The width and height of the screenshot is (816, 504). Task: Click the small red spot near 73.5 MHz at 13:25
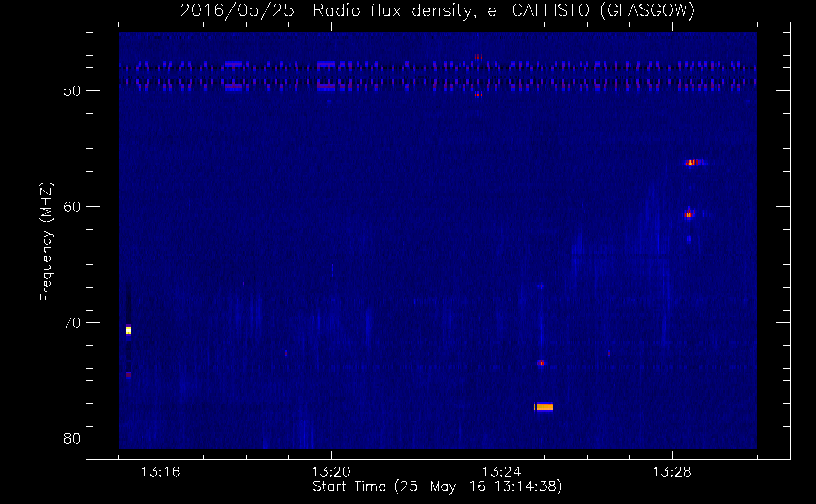coord(541,362)
